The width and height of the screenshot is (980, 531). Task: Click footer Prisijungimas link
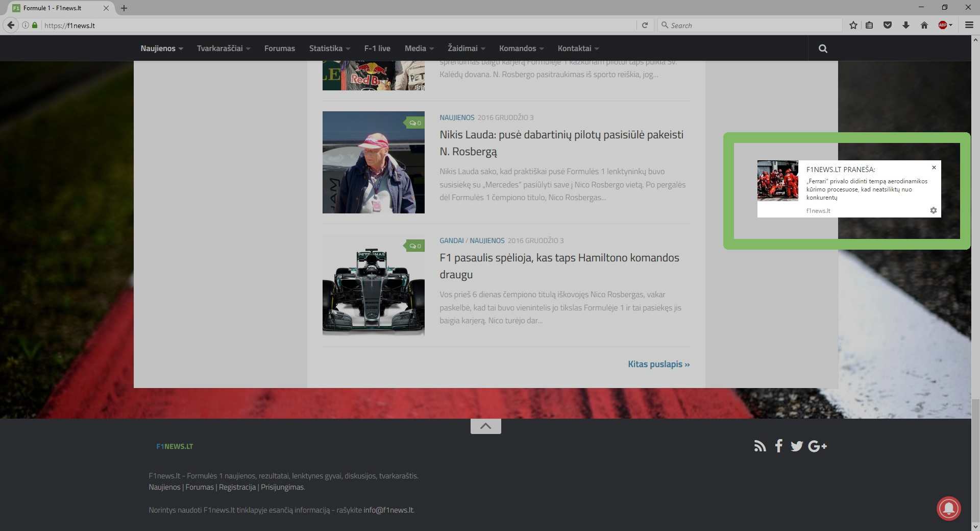[x=282, y=487]
